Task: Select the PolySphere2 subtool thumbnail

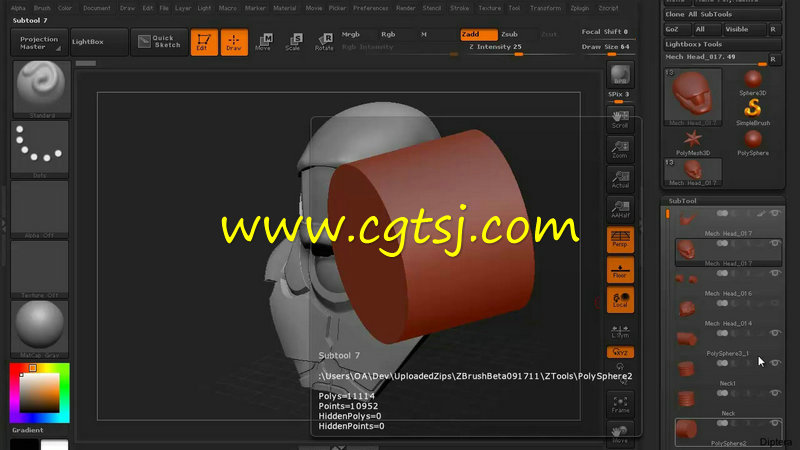Action: 687,430
